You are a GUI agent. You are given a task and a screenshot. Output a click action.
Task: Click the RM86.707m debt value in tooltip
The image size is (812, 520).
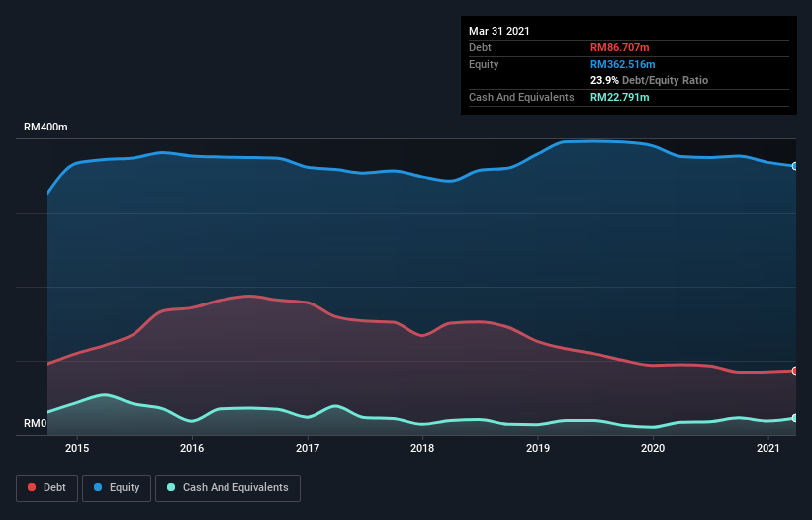click(620, 47)
